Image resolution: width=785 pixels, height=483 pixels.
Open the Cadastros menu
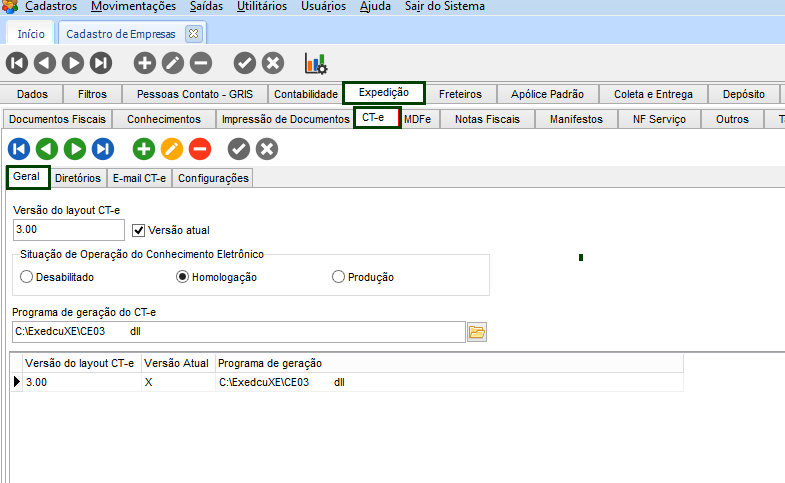tap(51, 7)
